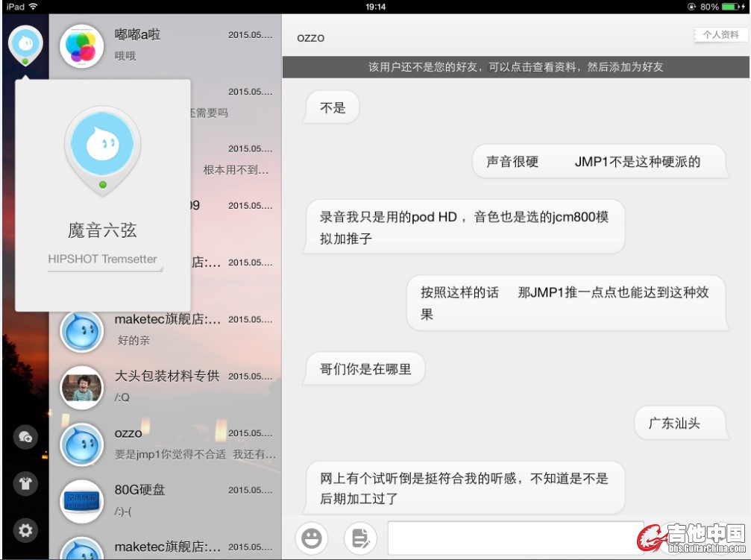Tap the username 魔音六弦 in popup
Viewport: 751px width, 560px height.
tap(102, 230)
